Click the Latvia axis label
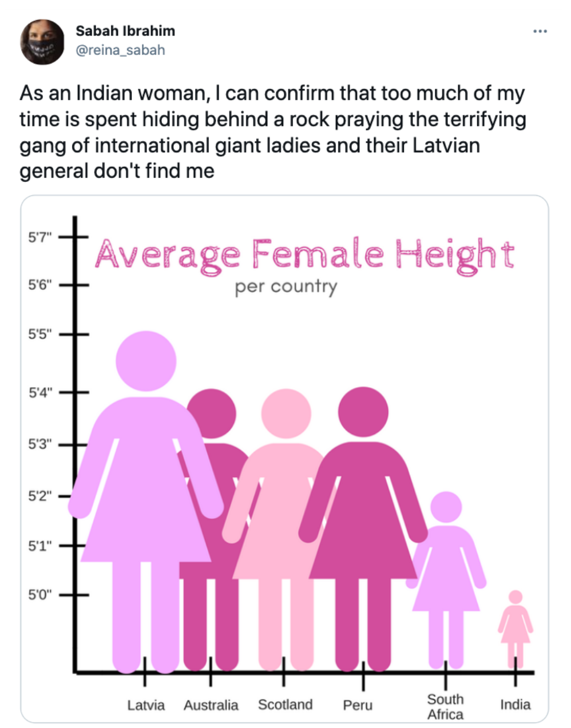Screen dimensions: 571x728 coord(146,705)
